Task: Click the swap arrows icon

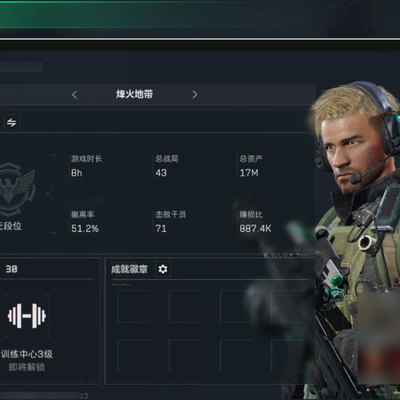Action: pyautogui.click(x=12, y=122)
